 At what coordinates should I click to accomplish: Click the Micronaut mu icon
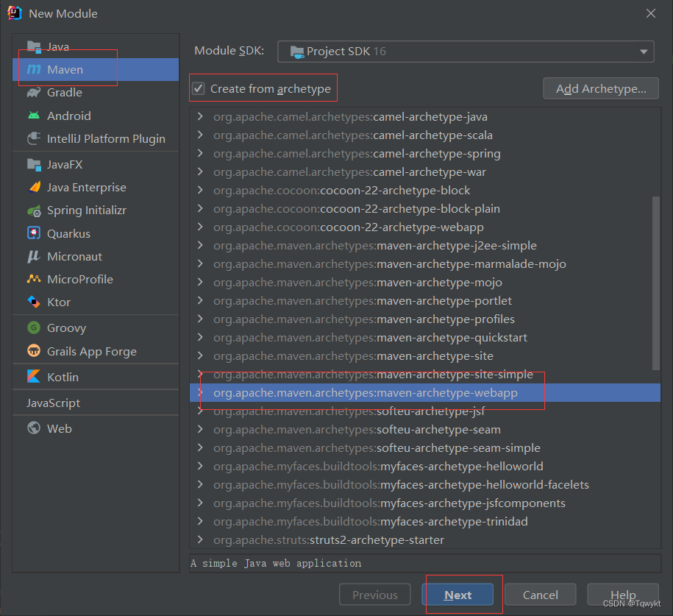(x=34, y=256)
